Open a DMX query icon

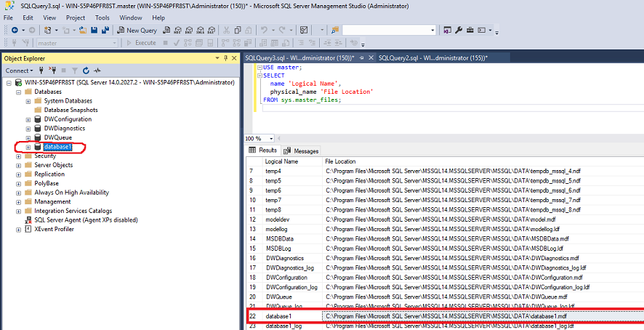pyautogui.click(x=189, y=30)
